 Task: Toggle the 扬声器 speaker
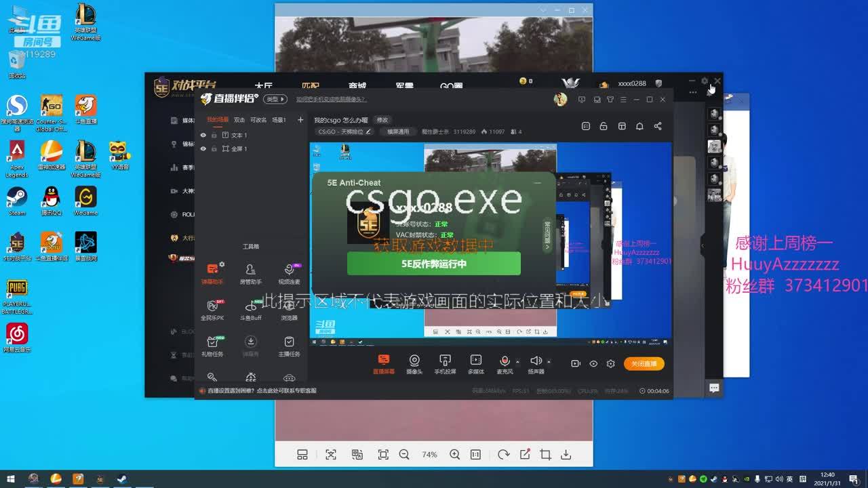coord(536,364)
